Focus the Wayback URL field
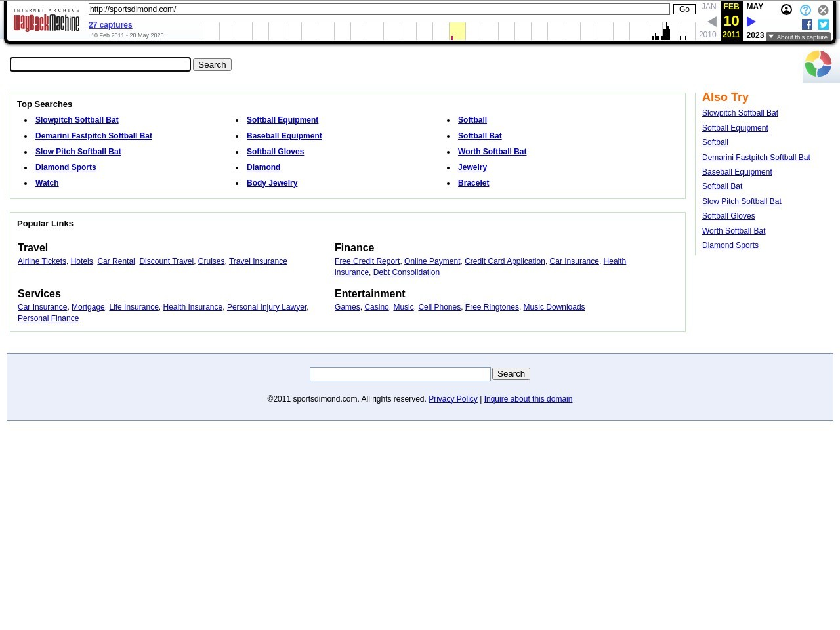 [379, 9]
